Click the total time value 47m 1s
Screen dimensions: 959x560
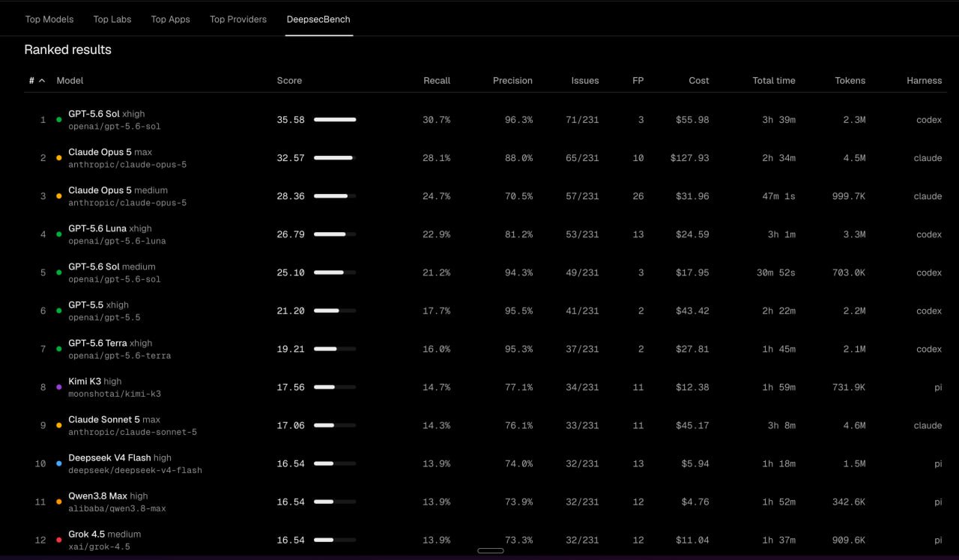779,196
